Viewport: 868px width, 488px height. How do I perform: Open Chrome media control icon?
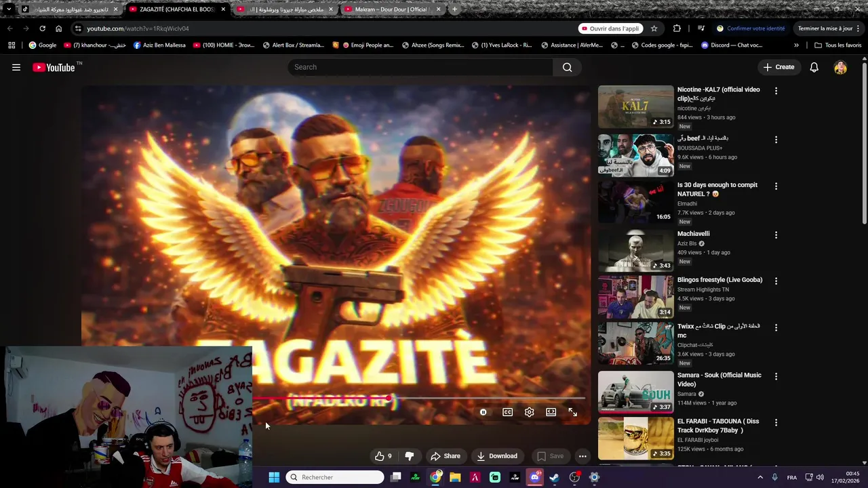point(701,28)
